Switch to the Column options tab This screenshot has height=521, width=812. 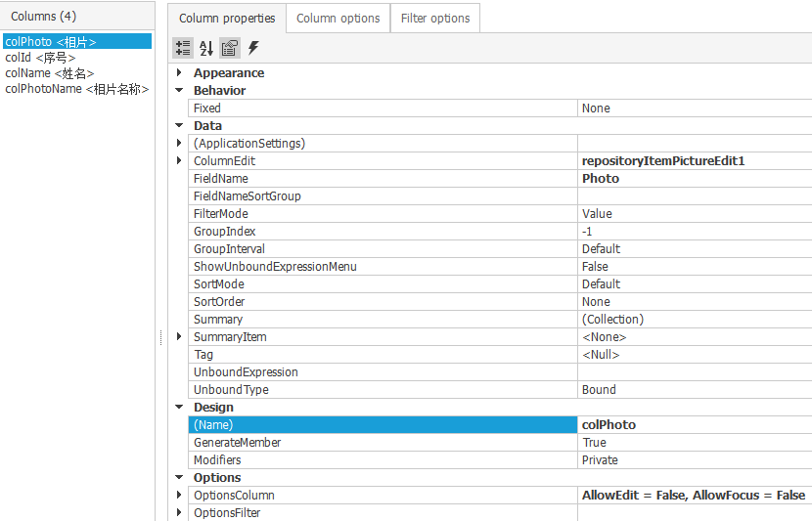[x=338, y=18]
